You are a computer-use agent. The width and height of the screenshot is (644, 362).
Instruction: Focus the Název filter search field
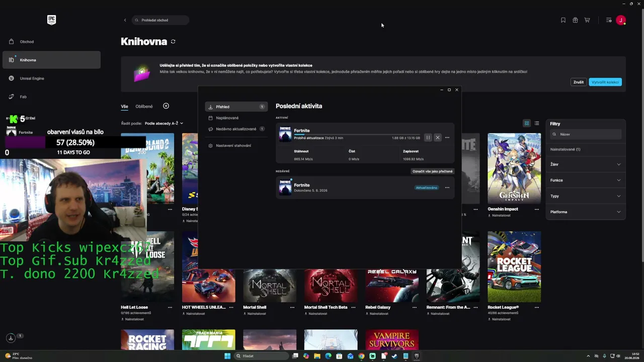click(x=586, y=134)
